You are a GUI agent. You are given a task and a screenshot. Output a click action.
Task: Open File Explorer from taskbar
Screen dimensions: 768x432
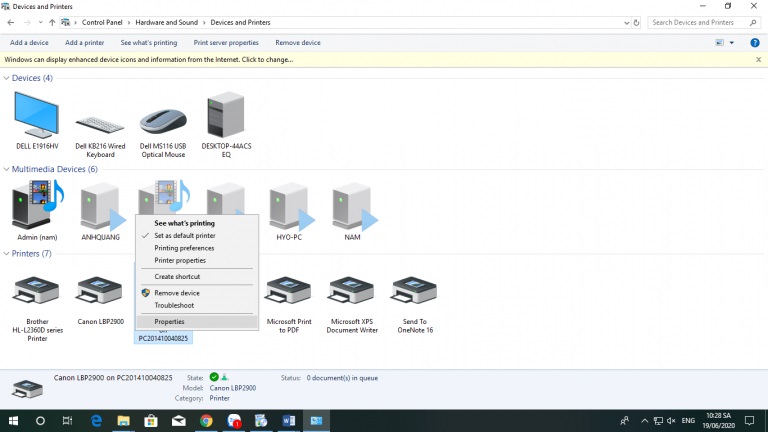pos(123,421)
